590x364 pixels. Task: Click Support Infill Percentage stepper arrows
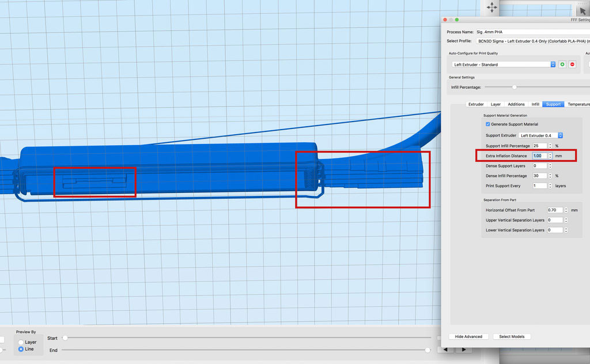[550, 146]
